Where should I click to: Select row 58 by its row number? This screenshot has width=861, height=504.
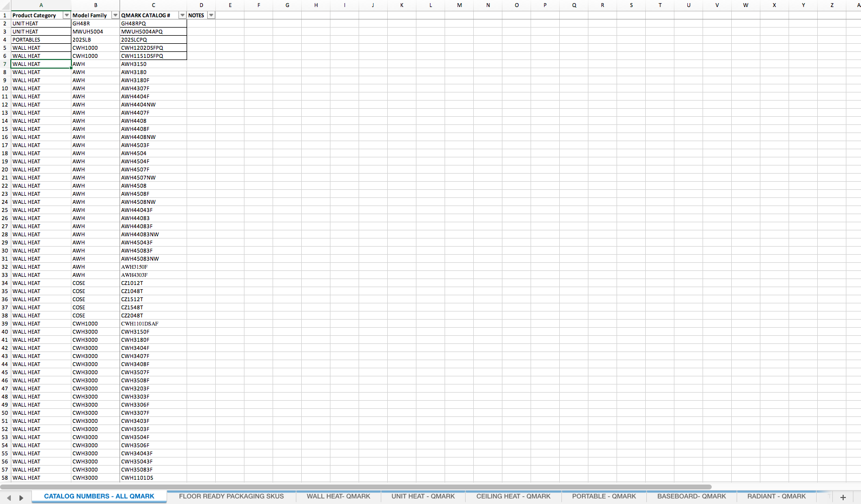[x=5, y=478]
